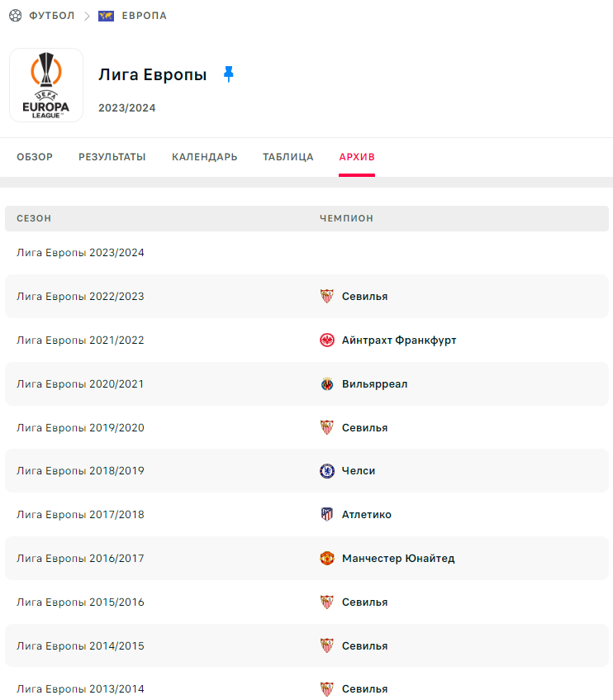613x700 pixels.
Task: Switch to the ТАБЛИЦА tab
Action: click(x=288, y=157)
